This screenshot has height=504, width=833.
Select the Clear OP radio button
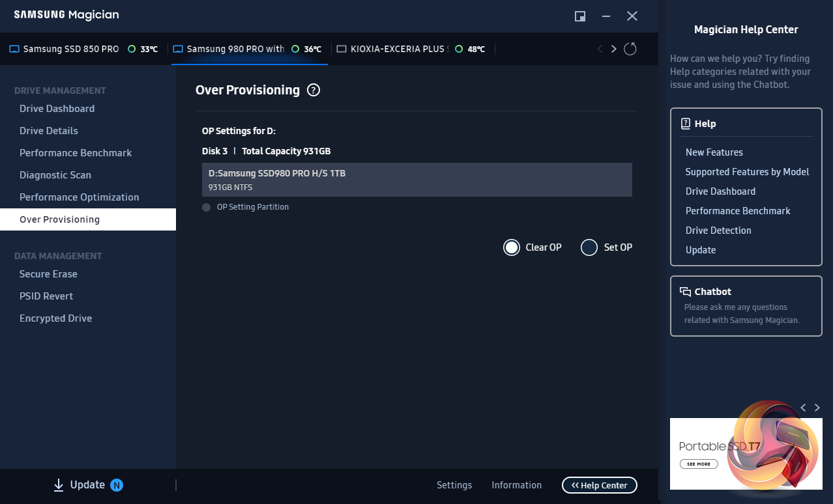pyautogui.click(x=512, y=247)
